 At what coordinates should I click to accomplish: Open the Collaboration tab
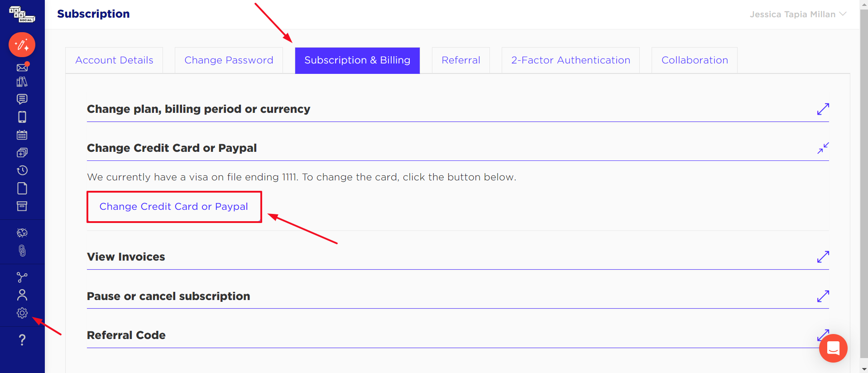point(695,60)
